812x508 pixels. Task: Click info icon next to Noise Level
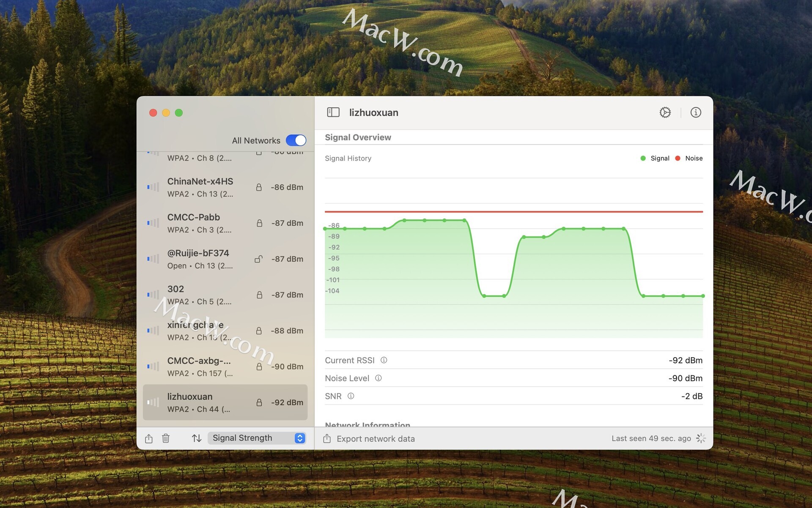(x=379, y=378)
